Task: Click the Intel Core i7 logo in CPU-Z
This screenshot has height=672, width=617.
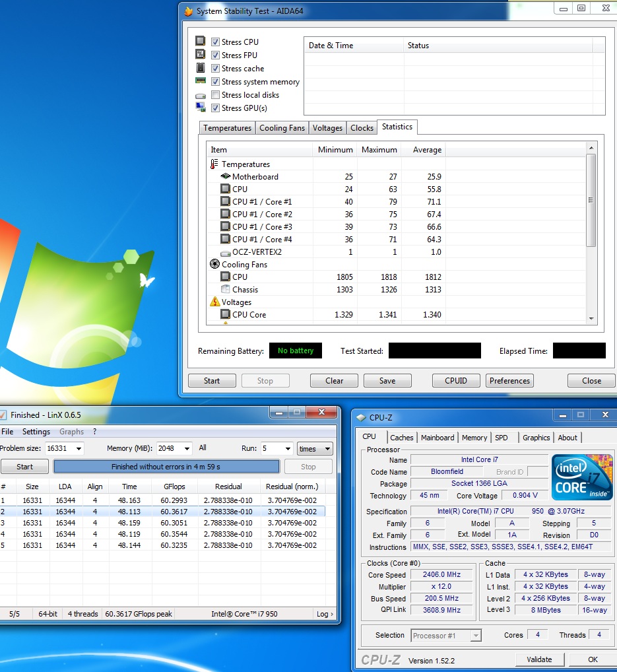Action: [x=582, y=477]
